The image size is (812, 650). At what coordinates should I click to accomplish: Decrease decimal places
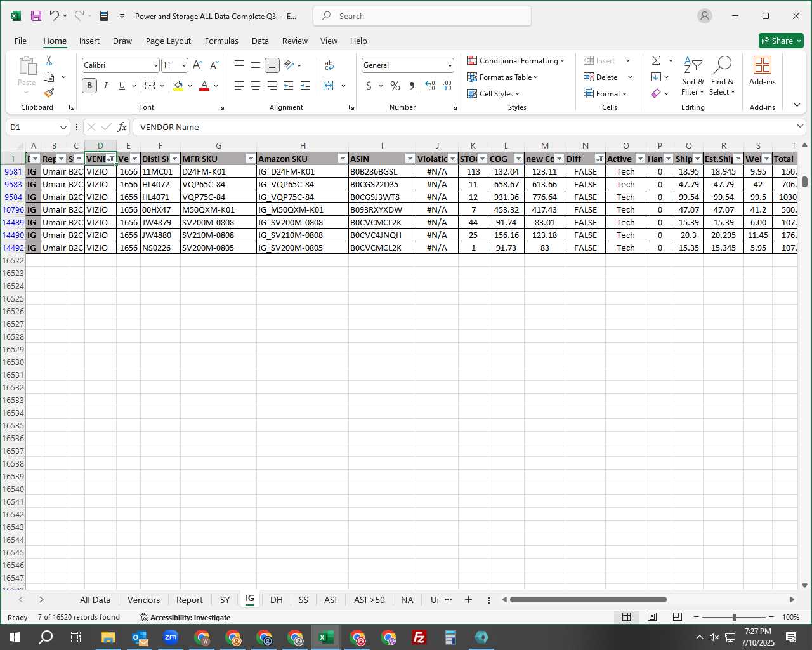point(447,86)
